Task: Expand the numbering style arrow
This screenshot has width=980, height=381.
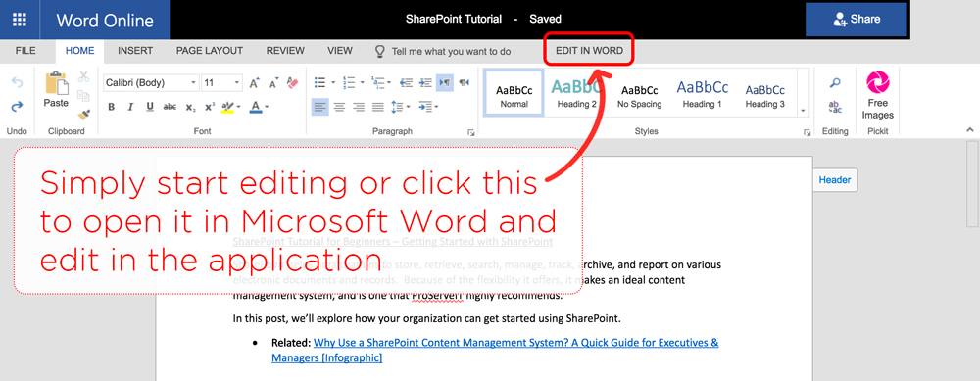Action: click(x=362, y=82)
